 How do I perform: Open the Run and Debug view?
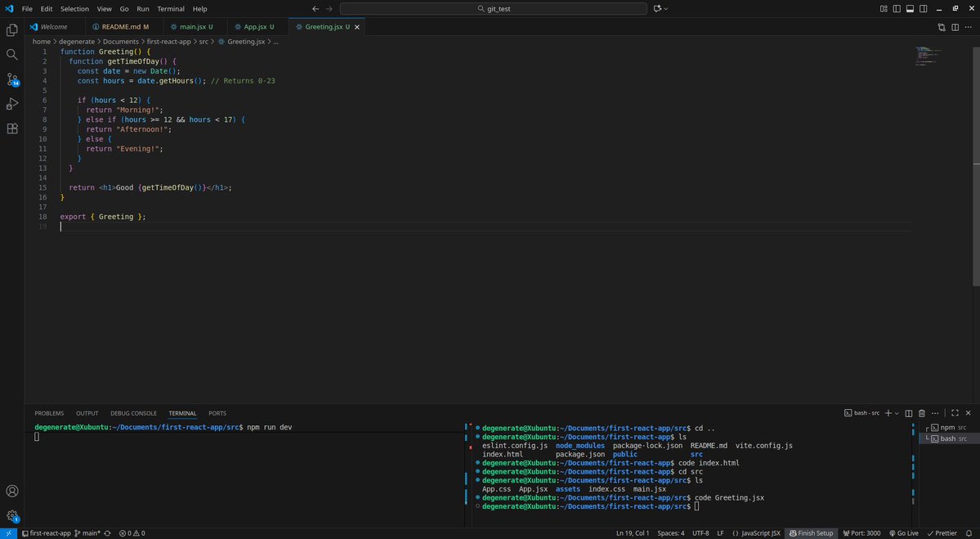[12, 104]
